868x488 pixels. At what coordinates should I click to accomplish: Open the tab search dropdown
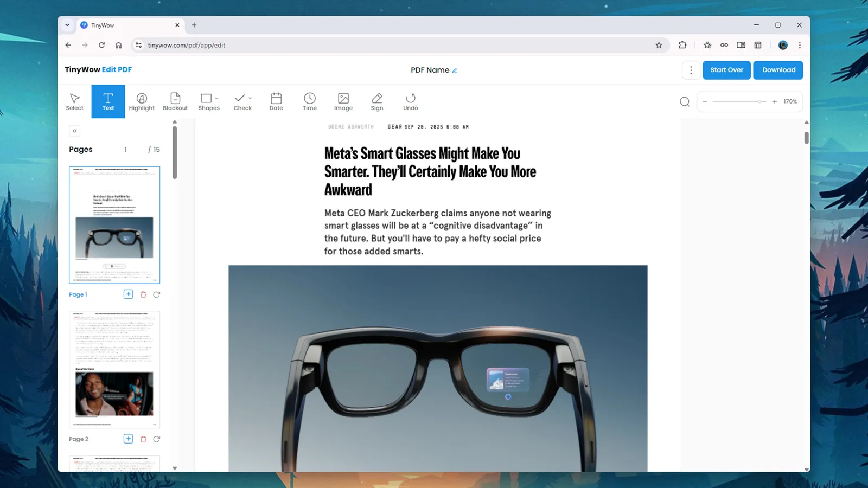click(67, 25)
